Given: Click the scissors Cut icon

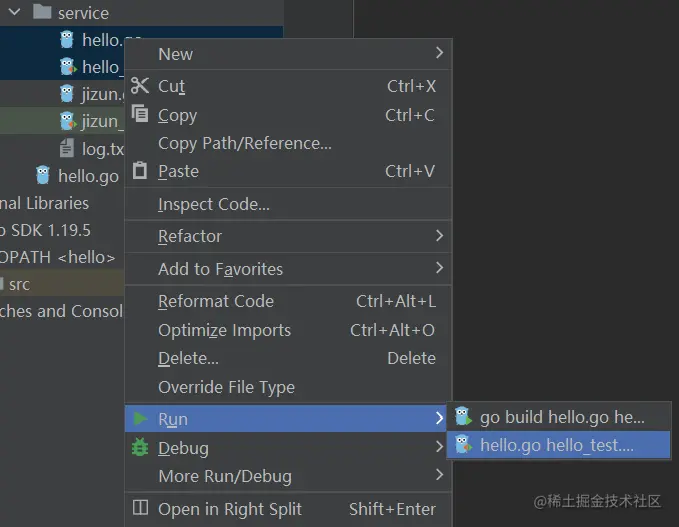Looking at the screenshot, I should point(139,86).
